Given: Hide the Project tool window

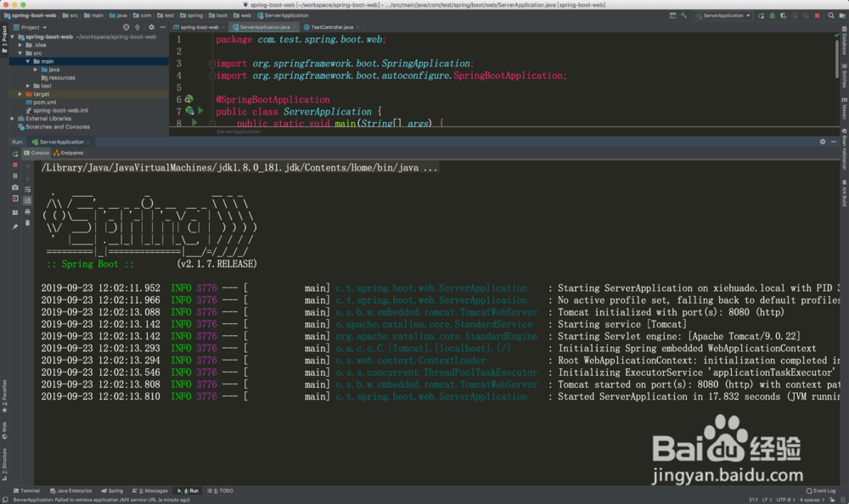Looking at the screenshot, I should (x=162, y=27).
